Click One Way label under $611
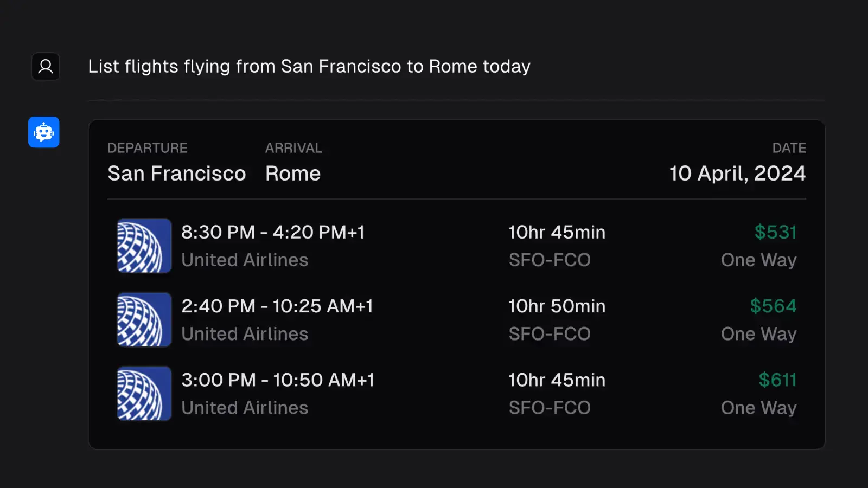This screenshot has height=488, width=868. 758,408
